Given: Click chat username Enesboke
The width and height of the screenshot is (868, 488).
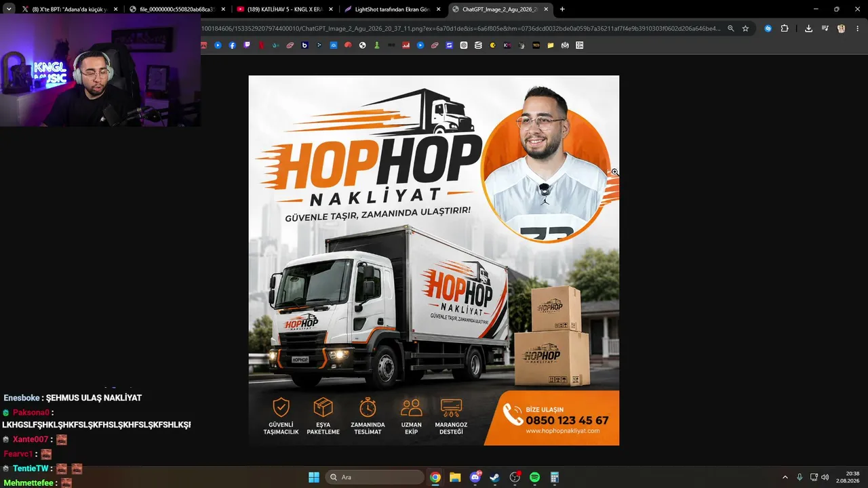Looking at the screenshot, I should [22, 398].
